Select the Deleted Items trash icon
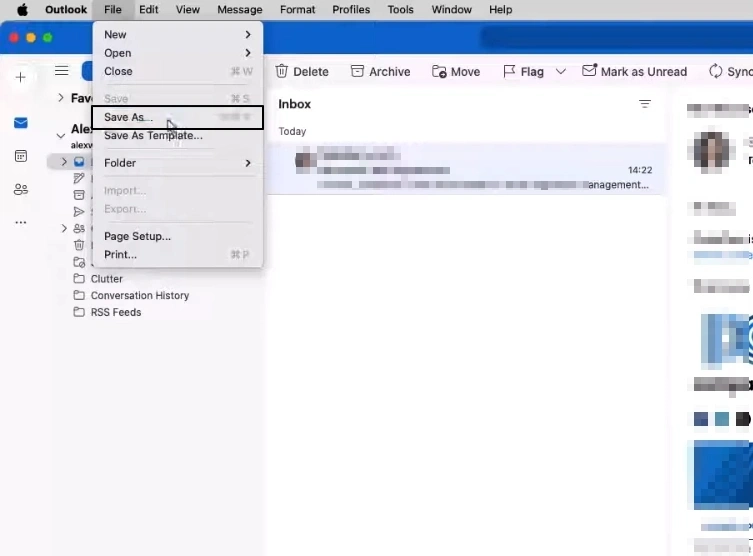This screenshot has width=753, height=556. (x=79, y=245)
